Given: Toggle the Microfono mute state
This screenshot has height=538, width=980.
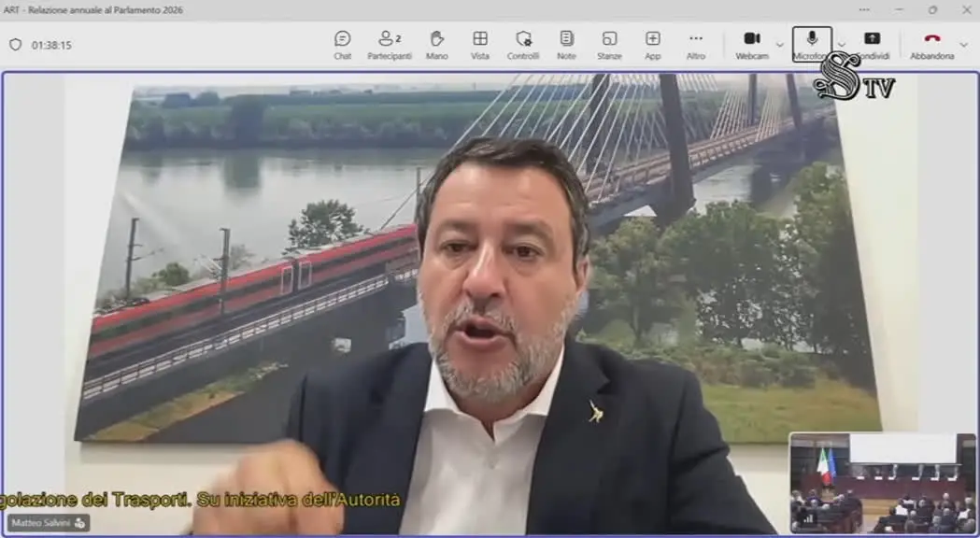Looking at the screenshot, I should 812,44.
